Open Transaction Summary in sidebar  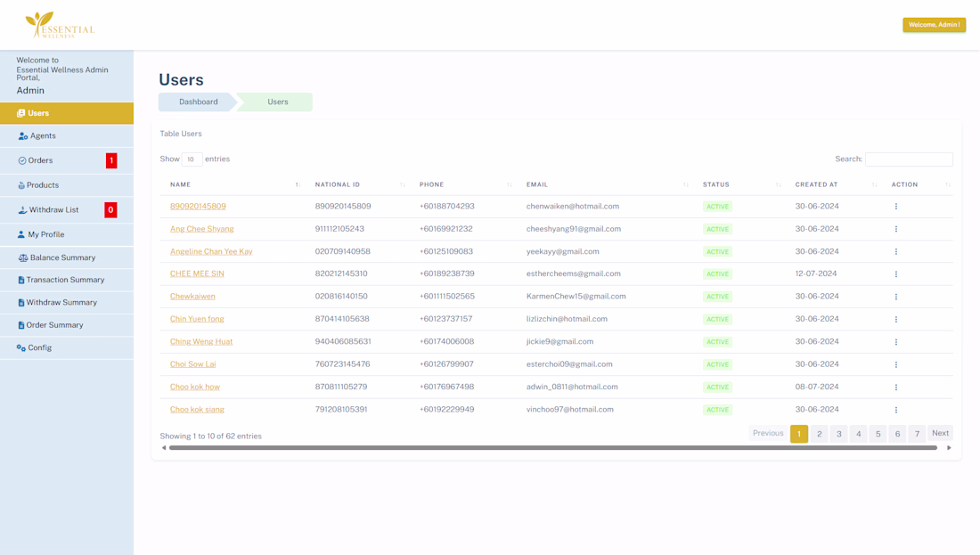point(66,280)
